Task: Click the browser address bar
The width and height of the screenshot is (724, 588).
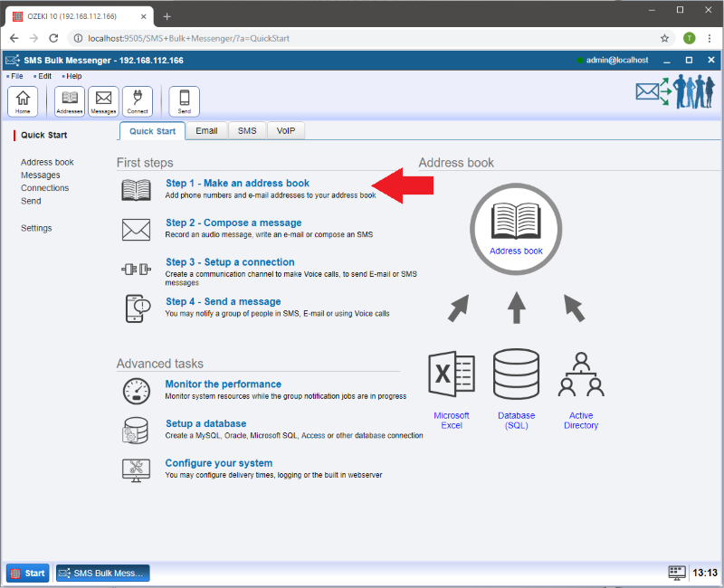Action: click(362, 38)
